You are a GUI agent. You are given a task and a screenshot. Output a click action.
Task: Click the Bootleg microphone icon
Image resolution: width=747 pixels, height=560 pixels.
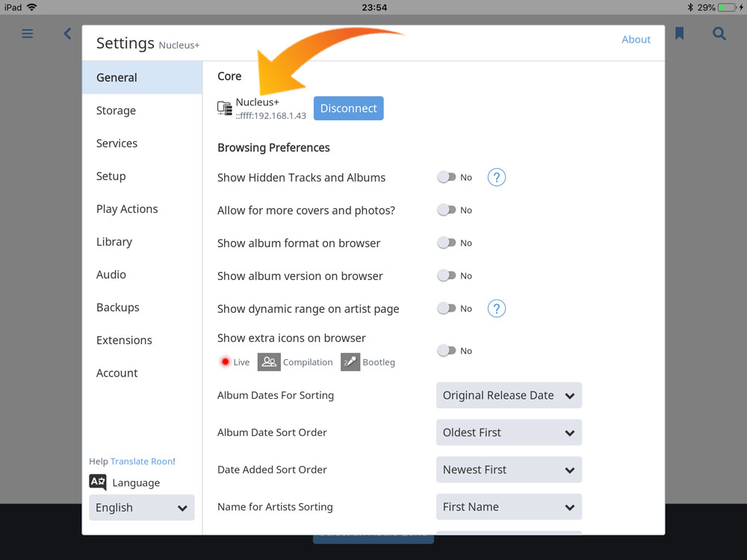(350, 362)
